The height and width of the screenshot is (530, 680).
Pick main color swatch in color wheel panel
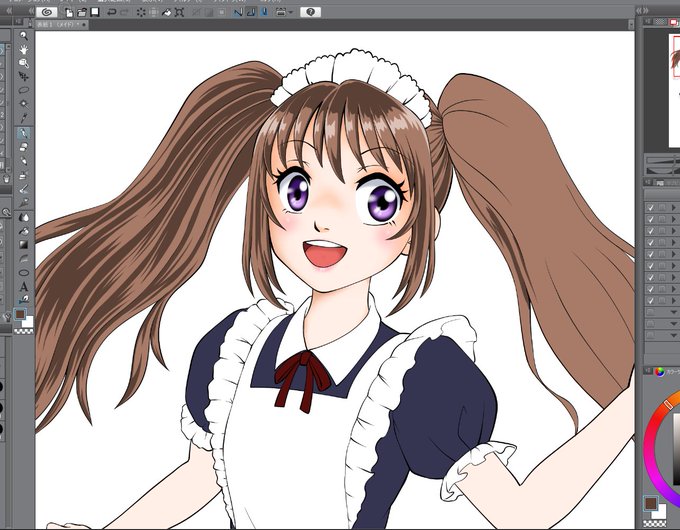tap(650, 503)
